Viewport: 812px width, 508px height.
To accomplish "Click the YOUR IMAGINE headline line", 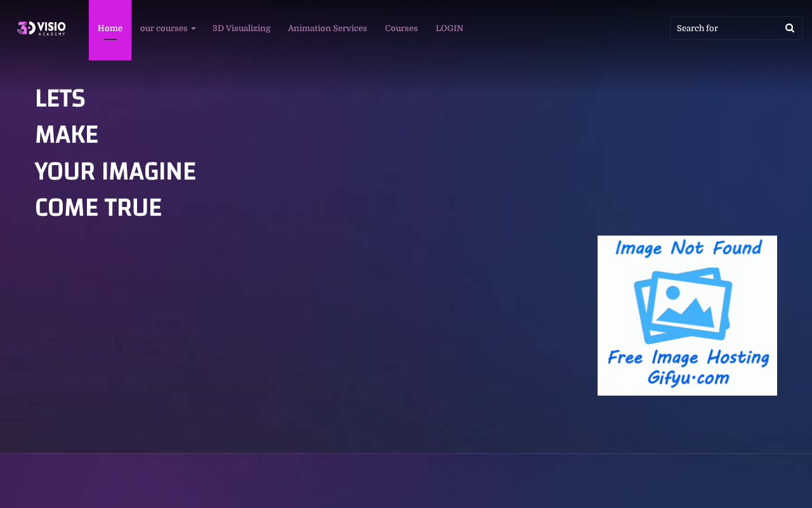I will [115, 172].
